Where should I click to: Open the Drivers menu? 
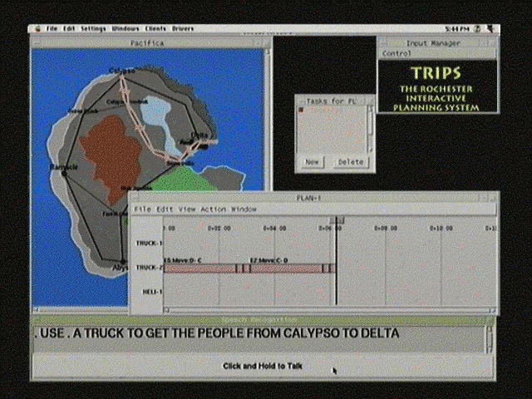pyautogui.click(x=183, y=29)
